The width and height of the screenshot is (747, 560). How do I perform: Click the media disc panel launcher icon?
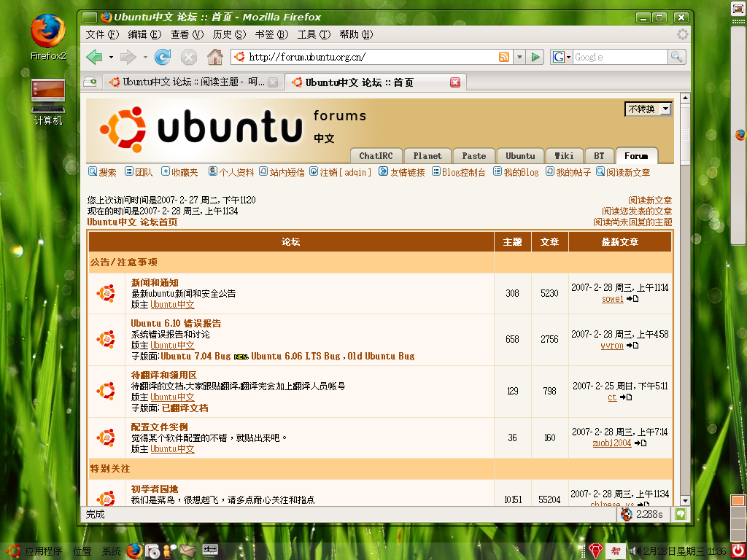[152, 551]
